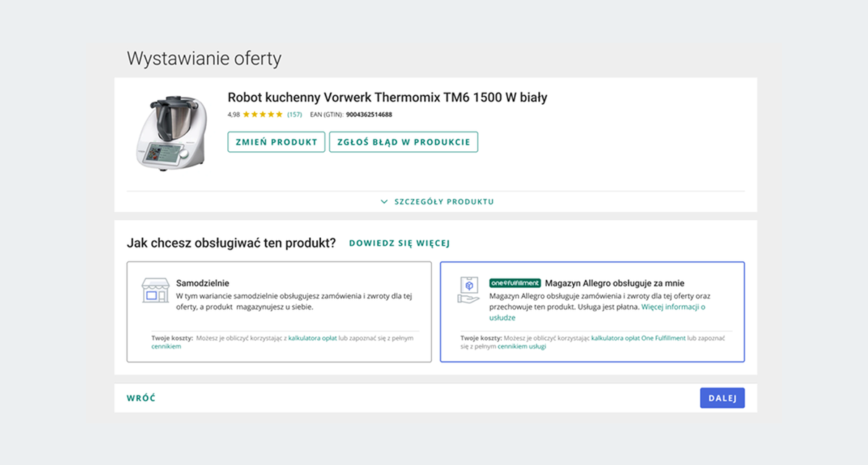
Task: Select the Samodzielnie handling option card
Action: [278, 311]
